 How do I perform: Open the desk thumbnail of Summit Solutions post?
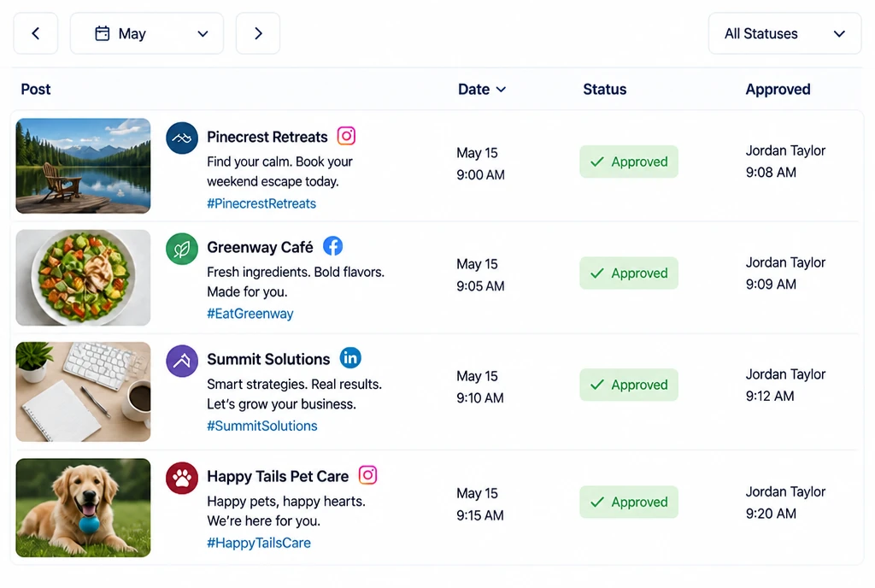coord(83,391)
